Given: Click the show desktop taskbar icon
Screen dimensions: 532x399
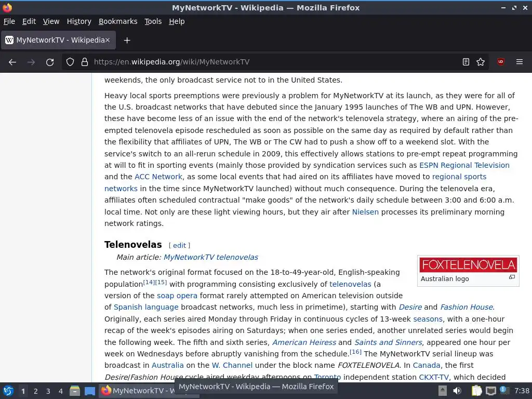Looking at the screenshot, I should point(90,391).
